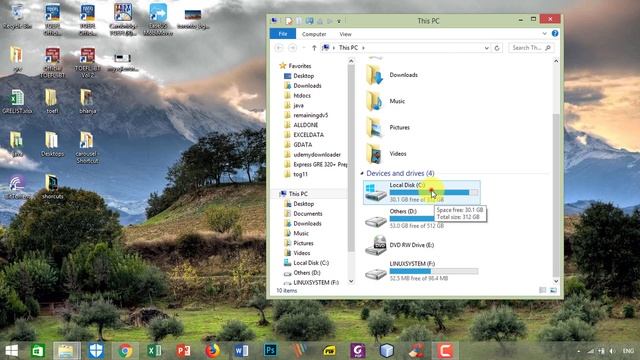This screenshot has width=640, height=360.
Task: Select the carousel Shortcut on desktop
Action: coord(87,148)
